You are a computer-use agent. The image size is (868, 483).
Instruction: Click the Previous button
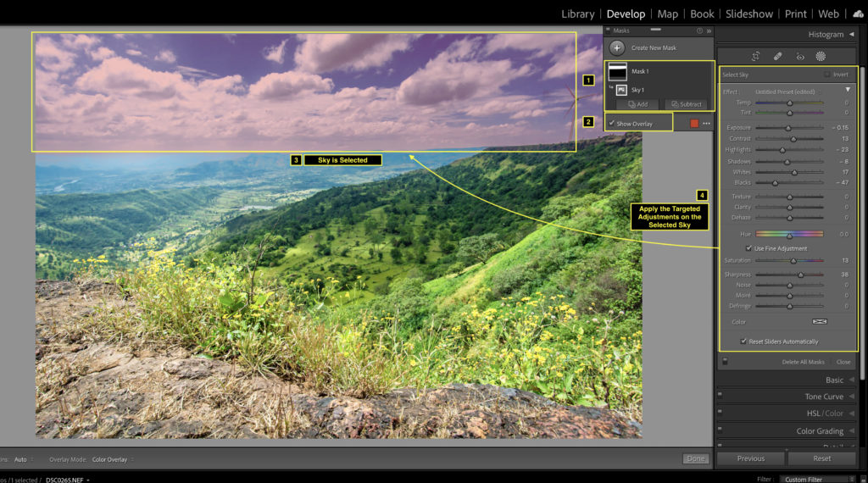(x=751, y=458)
